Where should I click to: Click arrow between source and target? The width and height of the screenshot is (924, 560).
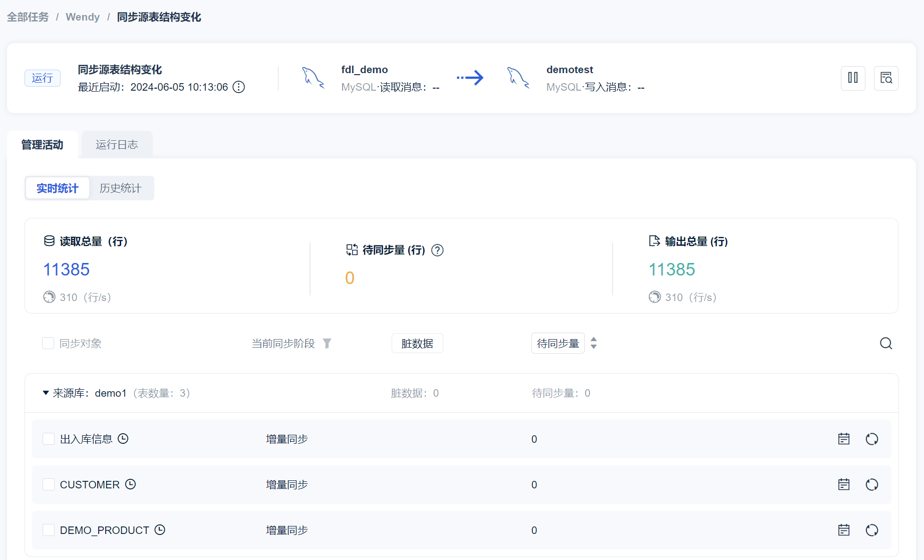tap(470, 78)
